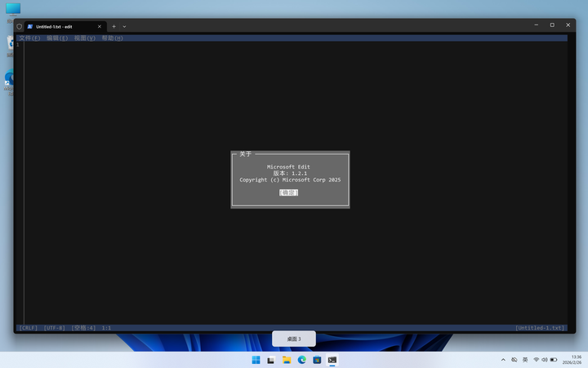Click the battery icon in system tray
Image resolution: width=588 pixels, height=368 pixels.
click(x=554, y=360)
